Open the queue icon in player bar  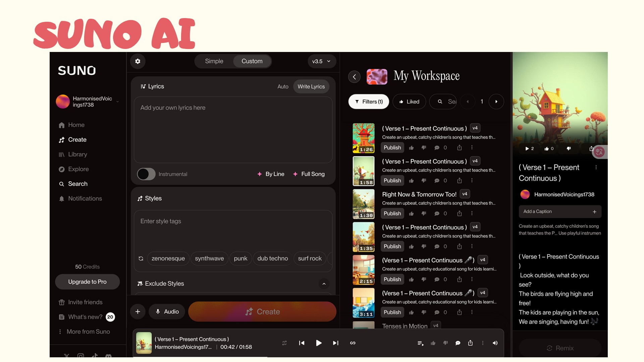(420, 343)
